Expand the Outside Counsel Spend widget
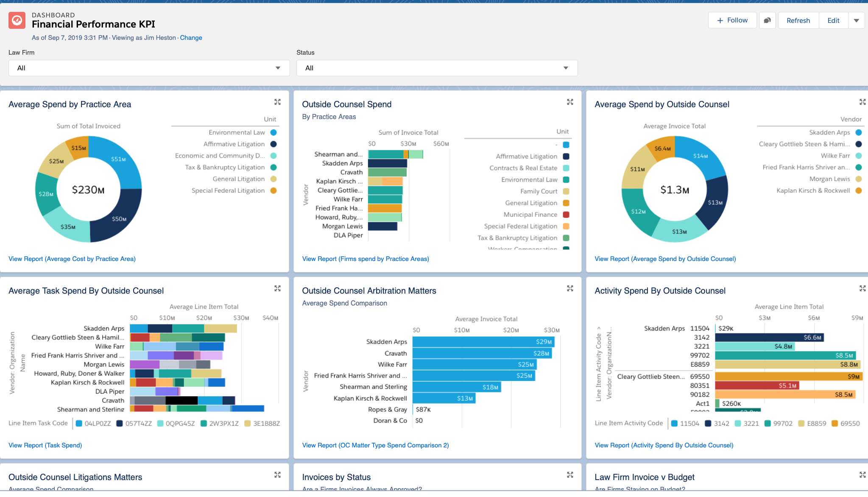868x497 pixels. 570,102
